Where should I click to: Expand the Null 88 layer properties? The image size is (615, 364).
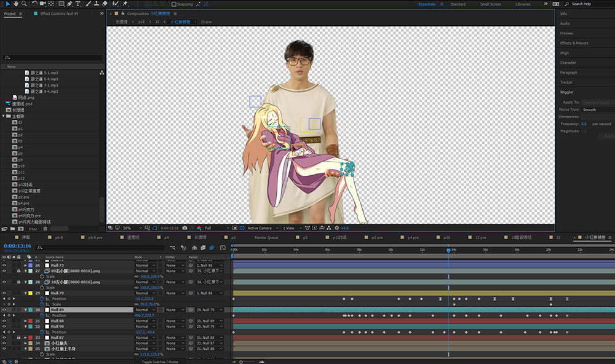(x=25, y=321)
